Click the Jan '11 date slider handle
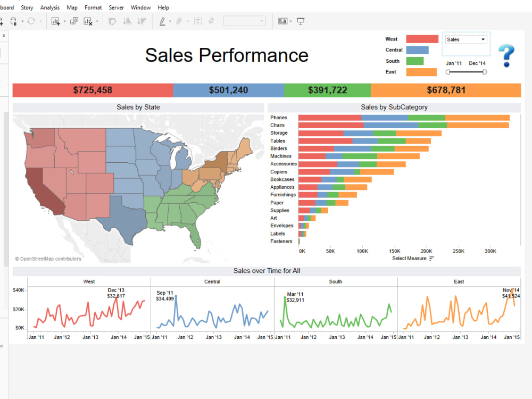This screenshot has height=399, width=532. pos(448,72)
